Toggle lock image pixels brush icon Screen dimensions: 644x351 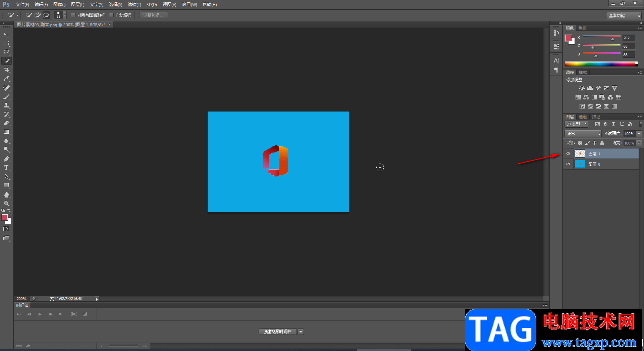pyautogui.click(x=587, y=143)
